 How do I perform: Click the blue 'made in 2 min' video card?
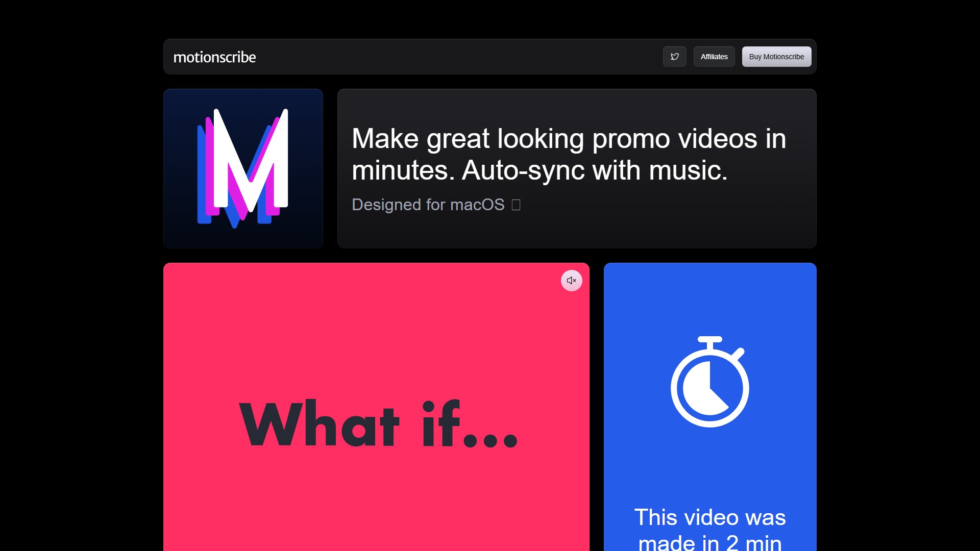709,408
